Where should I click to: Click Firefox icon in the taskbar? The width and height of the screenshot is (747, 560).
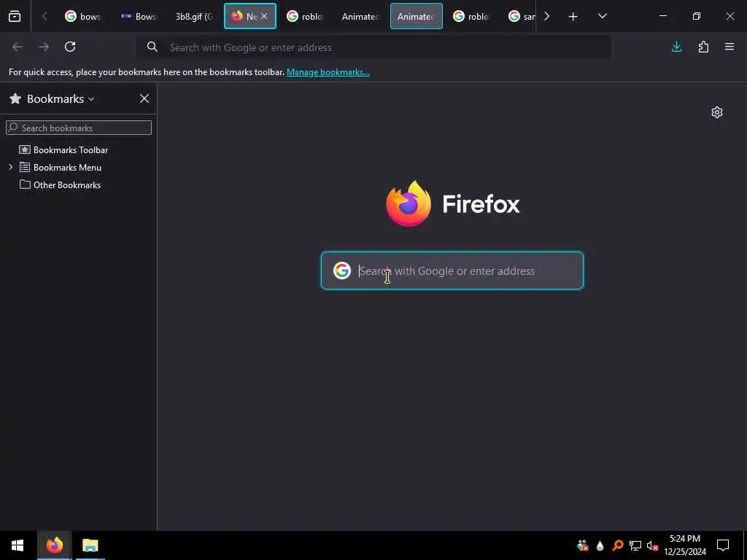point(54,545)
